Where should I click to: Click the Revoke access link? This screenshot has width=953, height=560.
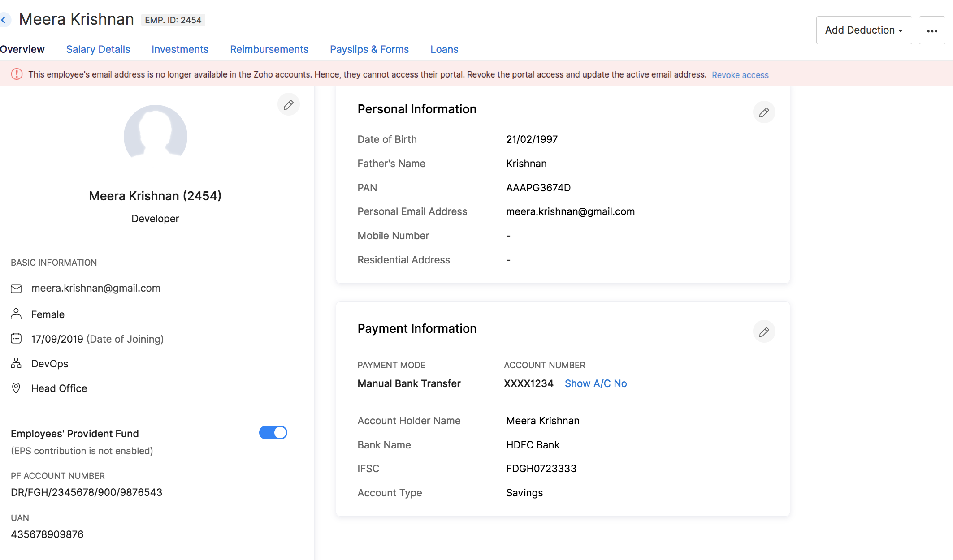(740, 75)
